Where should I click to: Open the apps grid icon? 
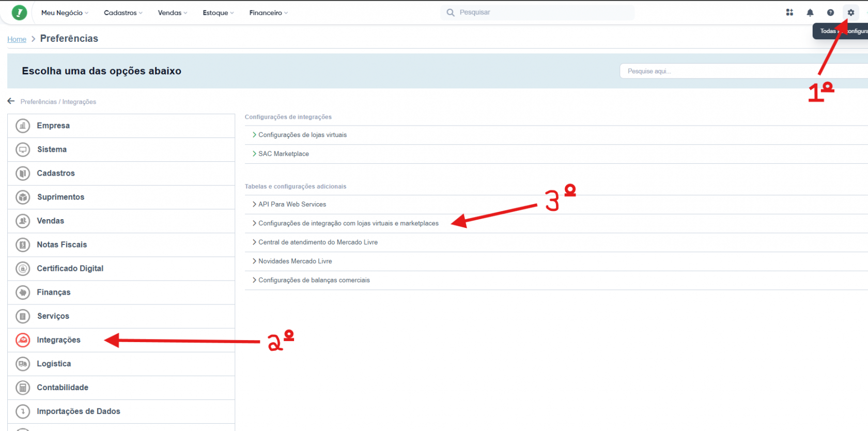[x=789, y=12]
